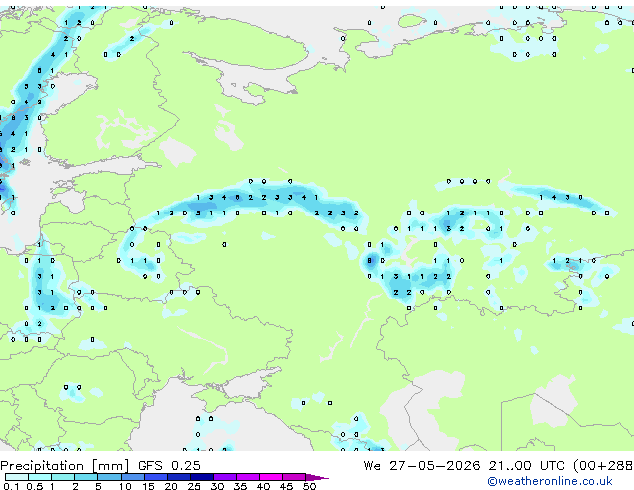Click the '20' legend scale label
The height and width of the screenshot is (490, 634).
point(171,486)
